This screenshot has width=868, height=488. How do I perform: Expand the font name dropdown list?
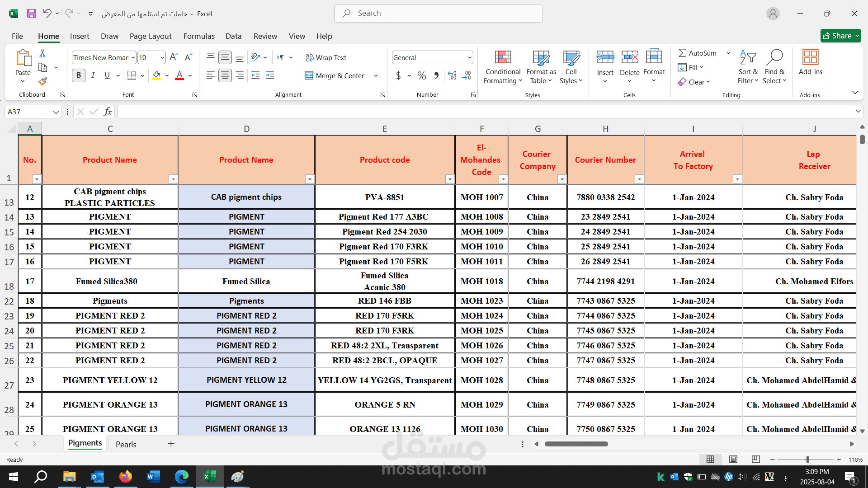point(133,57)
